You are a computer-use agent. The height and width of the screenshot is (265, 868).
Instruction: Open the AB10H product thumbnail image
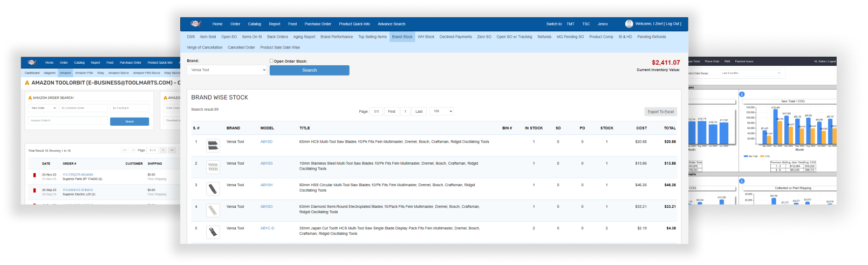pos(213,189)
